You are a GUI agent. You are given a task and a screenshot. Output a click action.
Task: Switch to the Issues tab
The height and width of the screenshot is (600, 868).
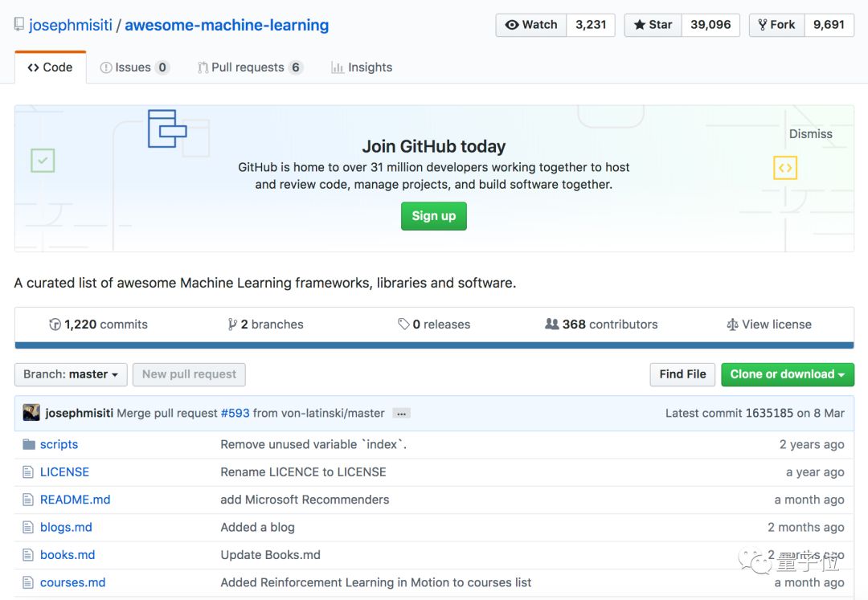coord(133,67)
